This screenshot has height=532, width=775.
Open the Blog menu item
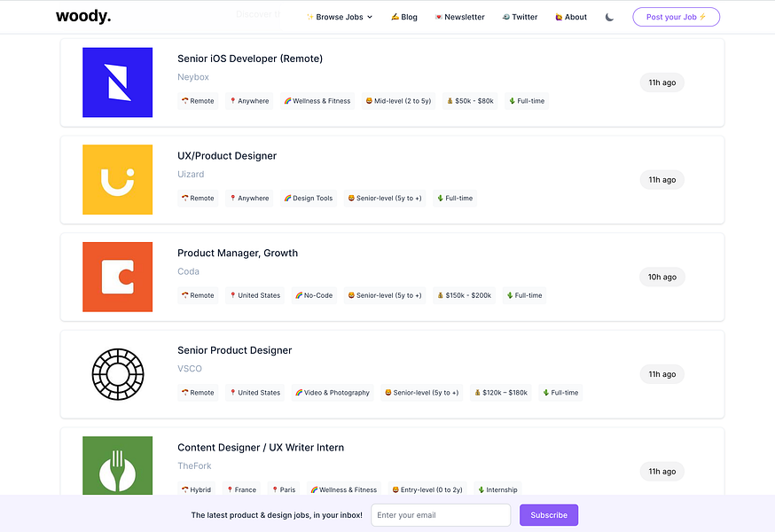pos(404,17)
